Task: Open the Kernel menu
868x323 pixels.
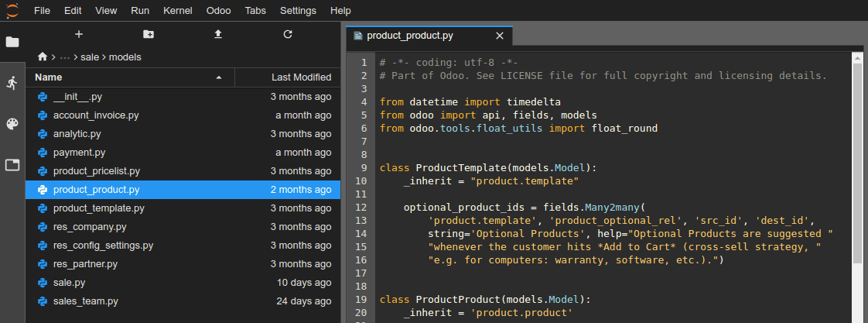Action: [178, 11]
